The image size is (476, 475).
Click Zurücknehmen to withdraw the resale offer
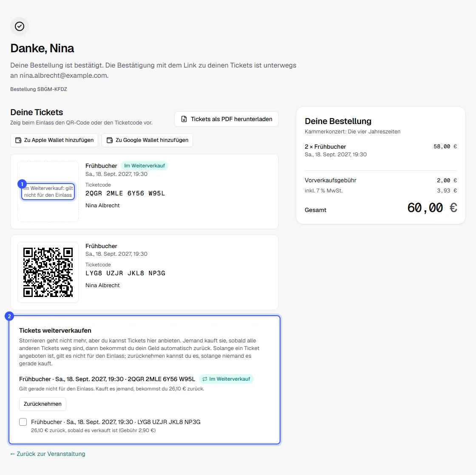42,404
